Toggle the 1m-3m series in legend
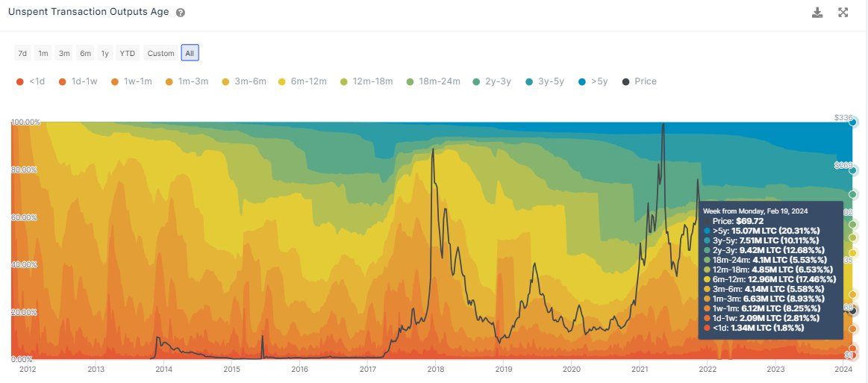This screenshot has height=383, width=868. tap(187, 81)
